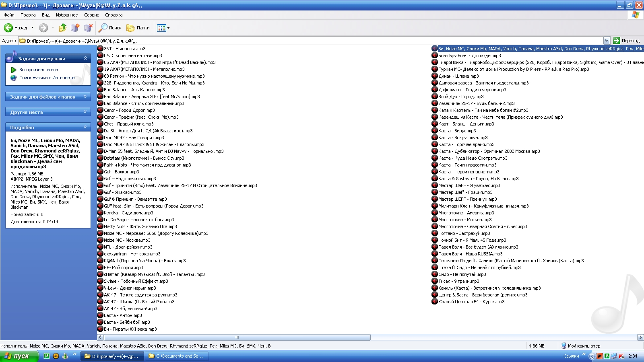The width and height of the screenshot is (644, 362).
Task: Click the Windows flag logo at top right
Action: pos(636,15)
